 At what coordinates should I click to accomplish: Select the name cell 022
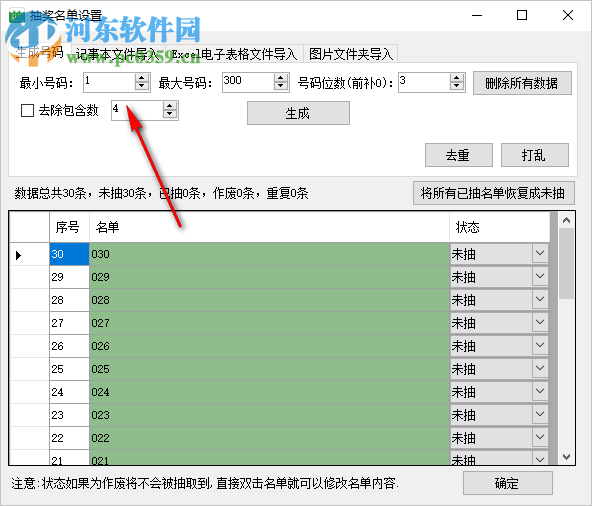pyautogui.click(x=269, y=438)
